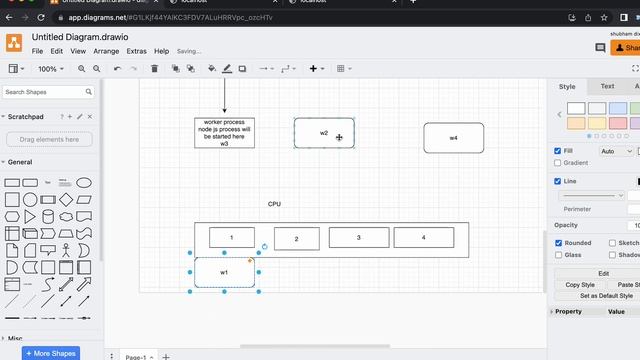Select the actor stick figure shape
640x360 pixels.
[66, 251]
